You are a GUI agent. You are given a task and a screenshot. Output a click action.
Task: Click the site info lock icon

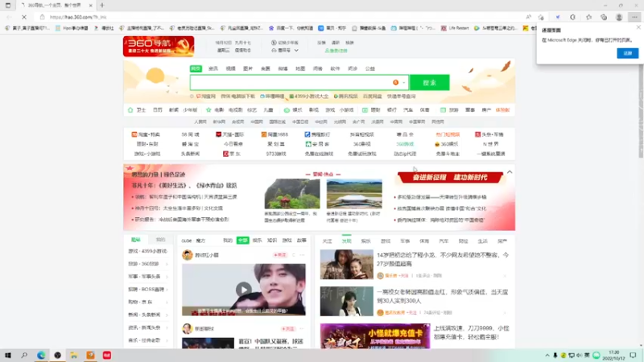pos(42,17)
